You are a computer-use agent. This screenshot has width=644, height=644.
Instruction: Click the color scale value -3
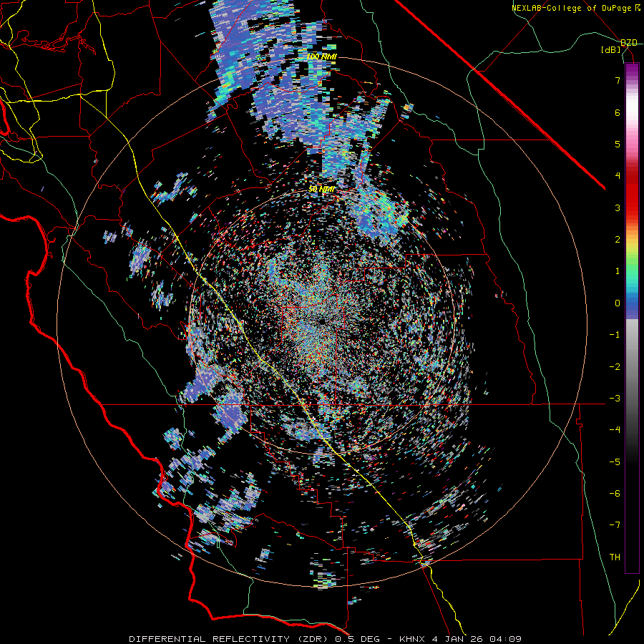pyautogui.click(x=615, y=399)
